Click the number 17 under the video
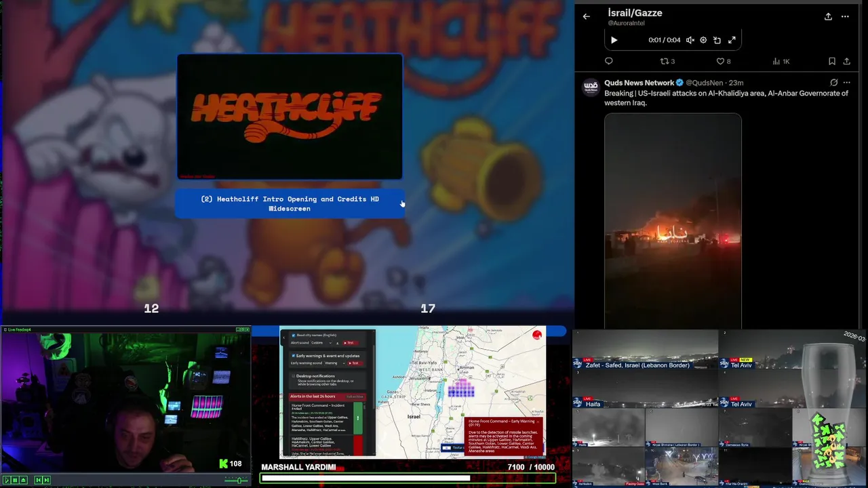This screenshot has height=488, width=868. [428, 308]
